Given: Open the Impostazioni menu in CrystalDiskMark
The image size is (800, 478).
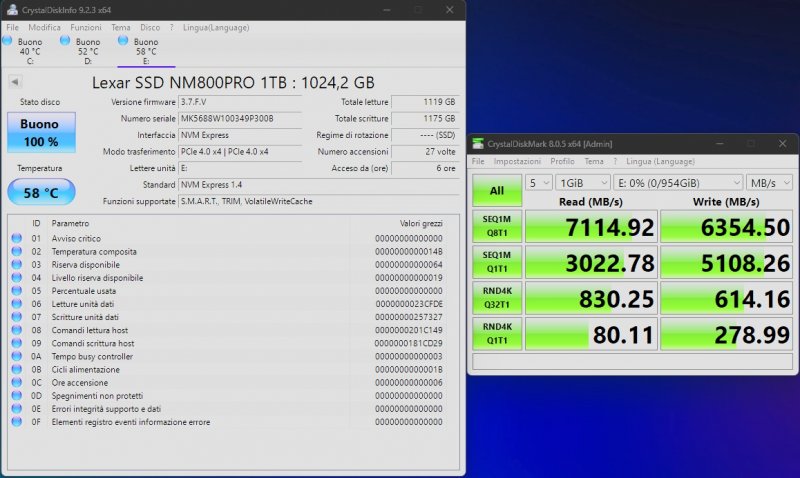Looking at the screenshot, I should tap(517, 161).
